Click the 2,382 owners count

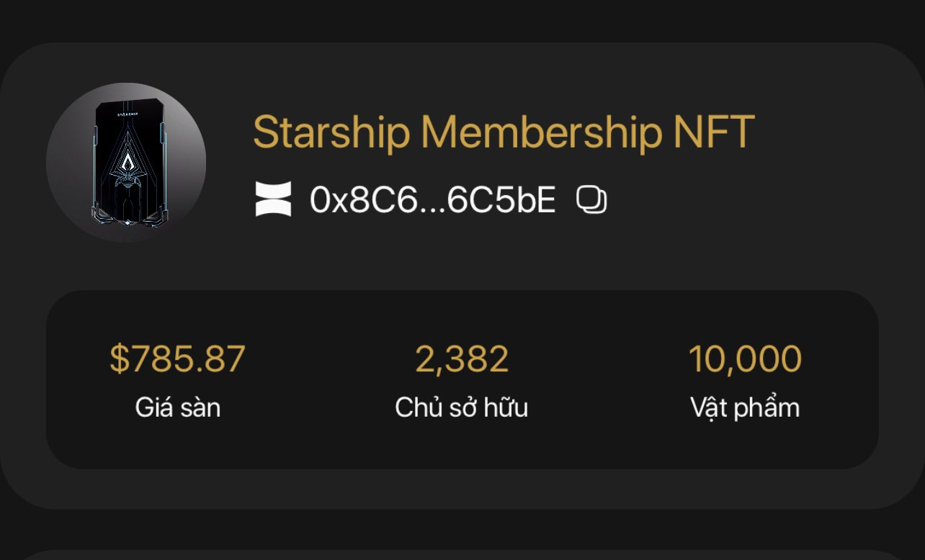click(462, 359)
